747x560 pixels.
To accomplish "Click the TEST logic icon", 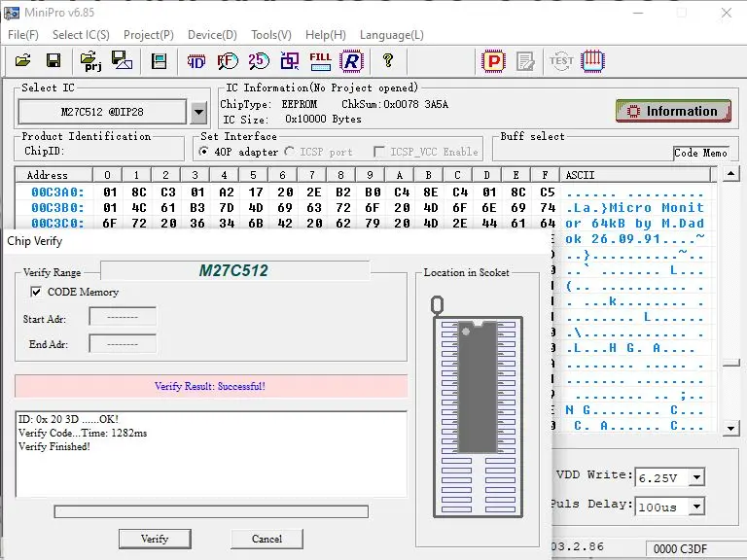I will pyautogui.click(x=561, y=61).
